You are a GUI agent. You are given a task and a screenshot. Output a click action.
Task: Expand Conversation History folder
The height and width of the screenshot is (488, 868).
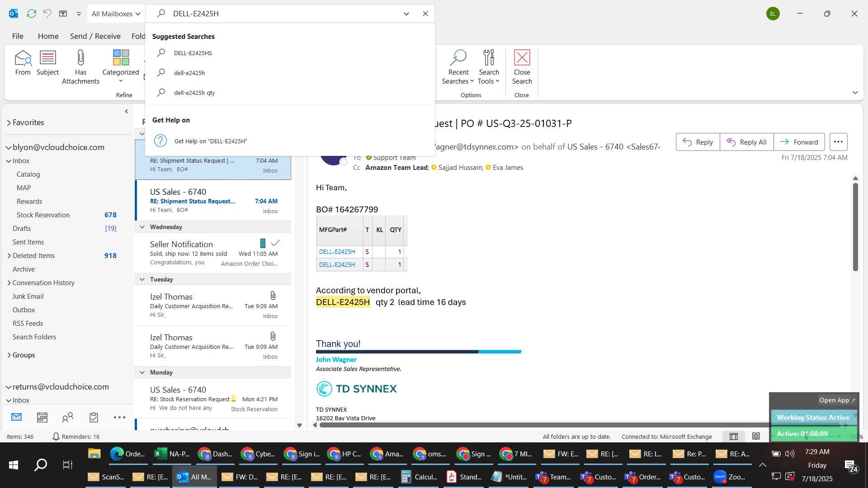tap(9, 283)
